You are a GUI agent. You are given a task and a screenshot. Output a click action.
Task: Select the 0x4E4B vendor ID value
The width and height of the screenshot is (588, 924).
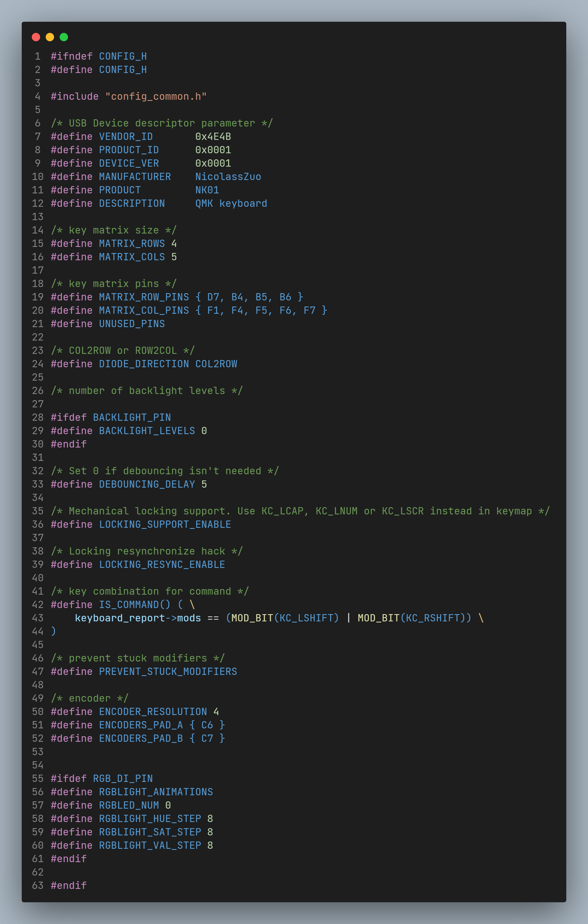point(213,137)
